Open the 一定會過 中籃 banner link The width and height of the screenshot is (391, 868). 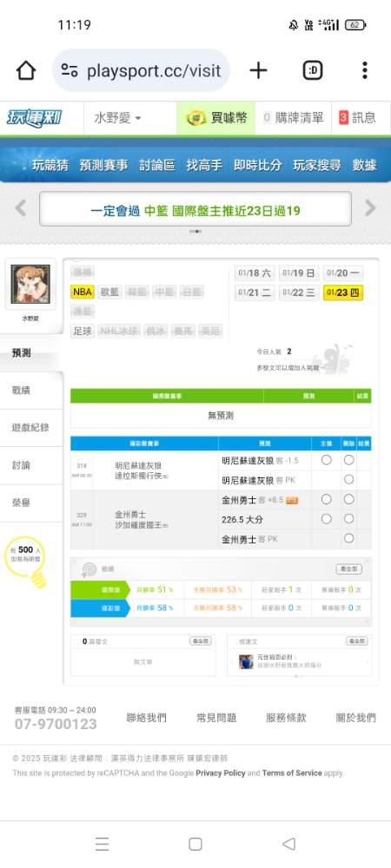coord(195,210)
